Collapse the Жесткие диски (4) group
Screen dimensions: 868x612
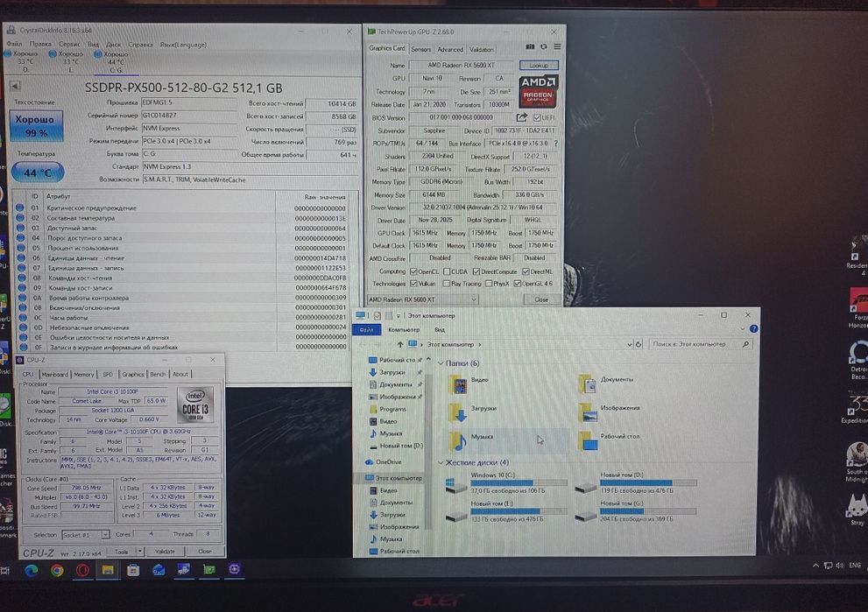(x=441, y=462)
